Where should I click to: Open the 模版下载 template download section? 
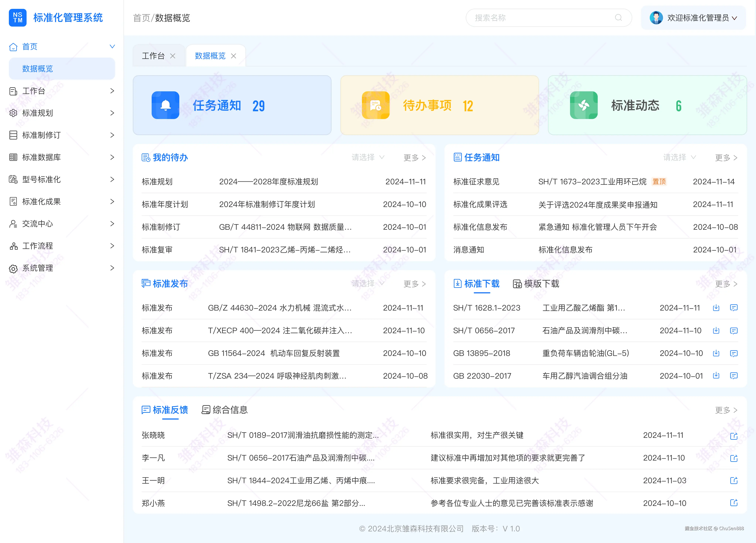point(542,284)
